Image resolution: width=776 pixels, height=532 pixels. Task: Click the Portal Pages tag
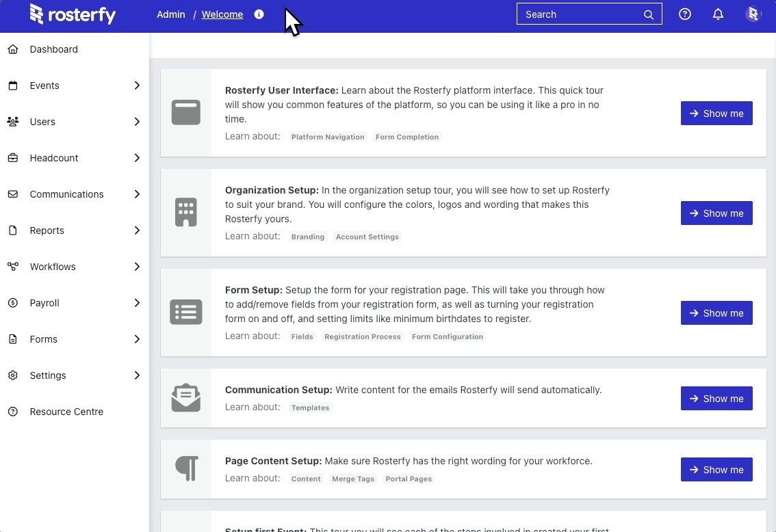tap(409, 479)
